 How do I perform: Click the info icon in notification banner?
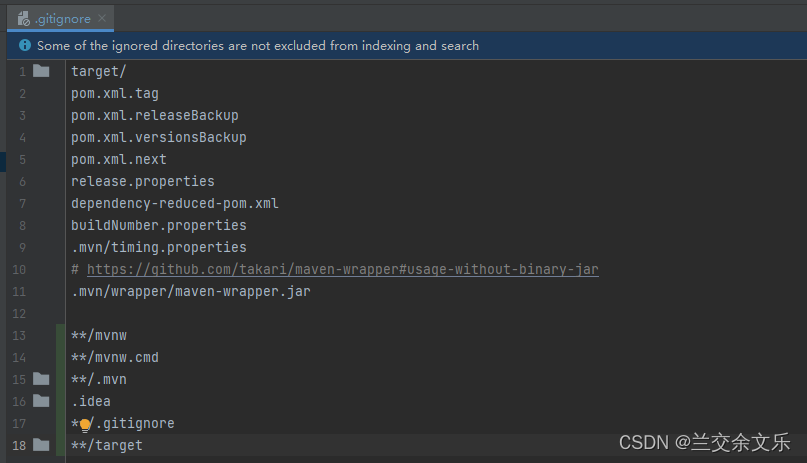[25, 45]
